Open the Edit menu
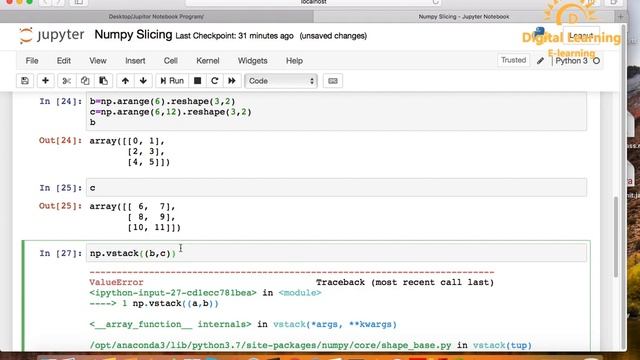The height and width of the screenshot is (360, 640). pyautogui.click(x=64, y=61)
